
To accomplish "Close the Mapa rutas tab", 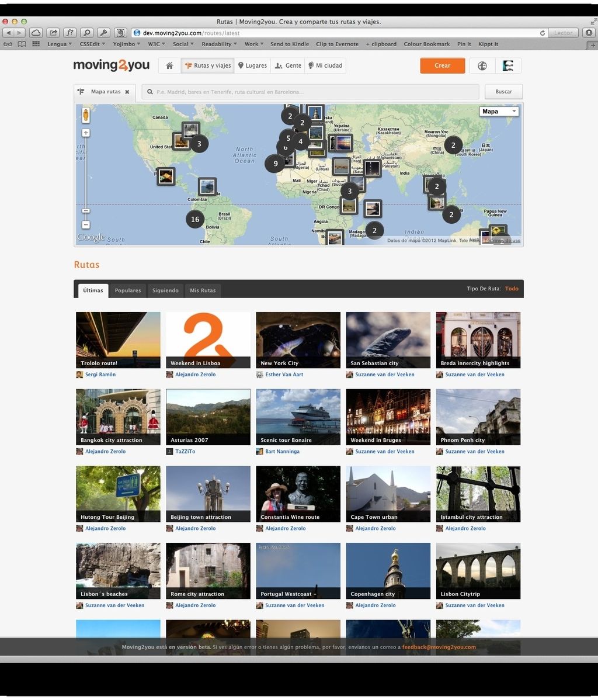I will click(x=127, y=92).
